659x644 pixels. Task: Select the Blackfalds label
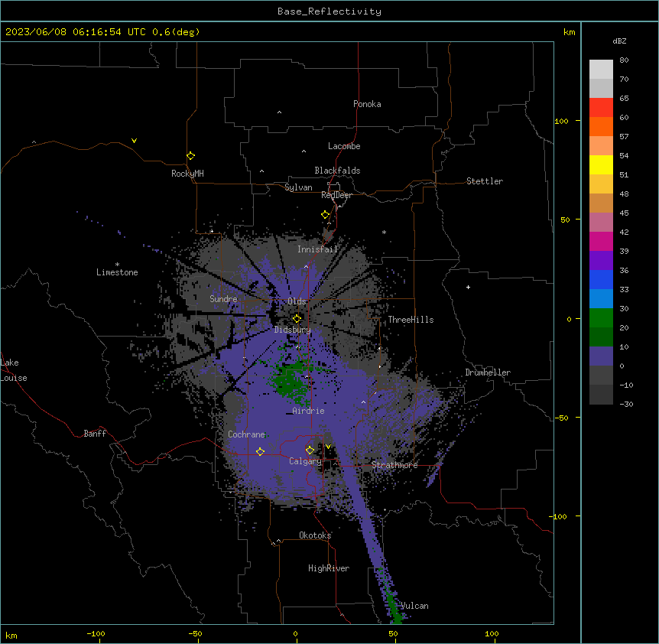337,171
